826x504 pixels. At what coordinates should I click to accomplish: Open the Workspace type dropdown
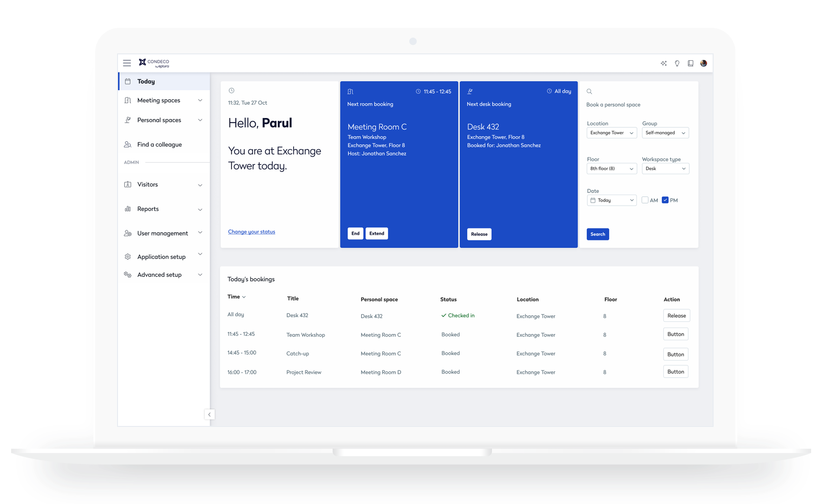tap(665, 168)
